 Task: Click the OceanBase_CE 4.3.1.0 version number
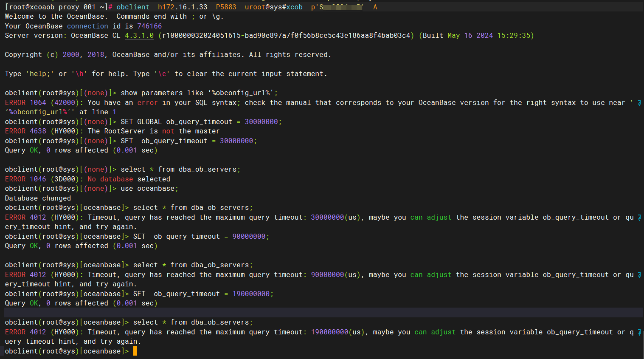(x=139, y=35)
